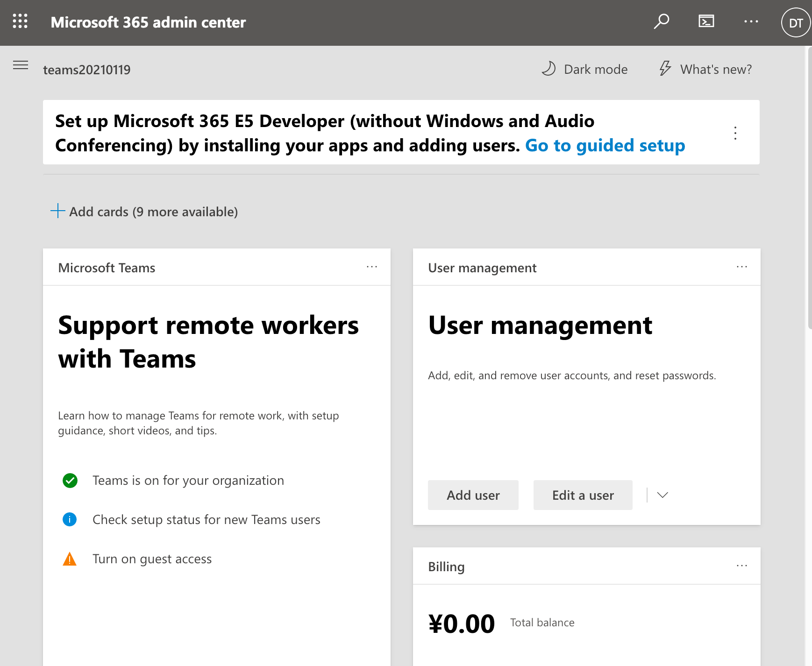
Task: Open the app launcher waffle icon
Action: point(20,21)
